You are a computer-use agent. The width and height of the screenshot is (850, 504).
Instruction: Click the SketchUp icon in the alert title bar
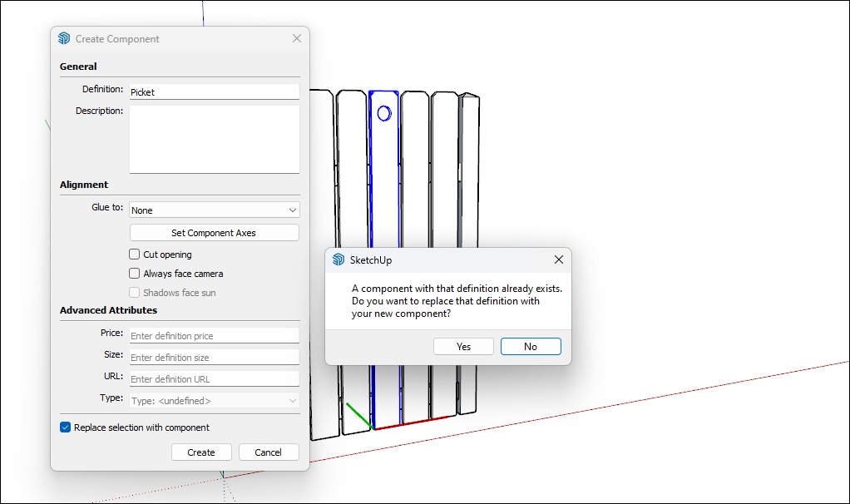coord(338,259)
